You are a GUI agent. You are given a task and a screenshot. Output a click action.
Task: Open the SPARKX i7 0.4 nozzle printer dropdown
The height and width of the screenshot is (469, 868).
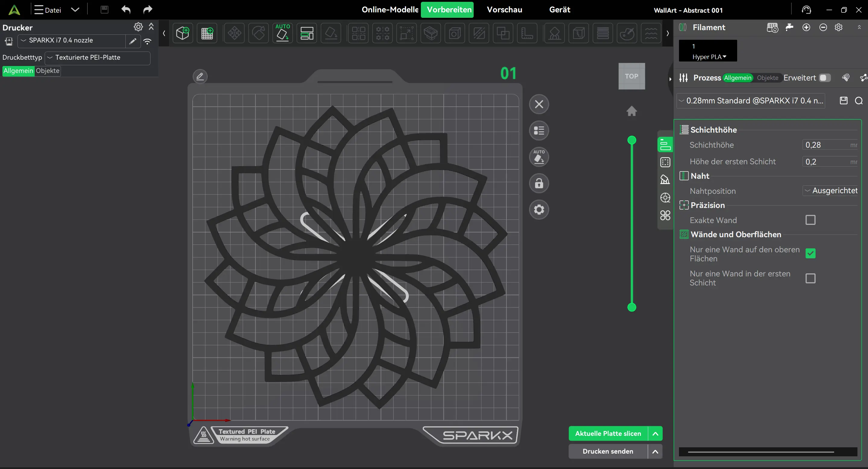72,41
